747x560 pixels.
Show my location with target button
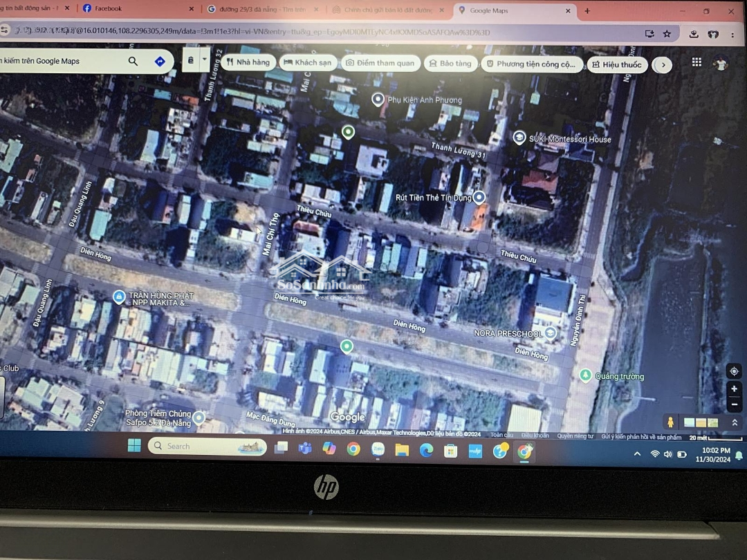(734, 371)
